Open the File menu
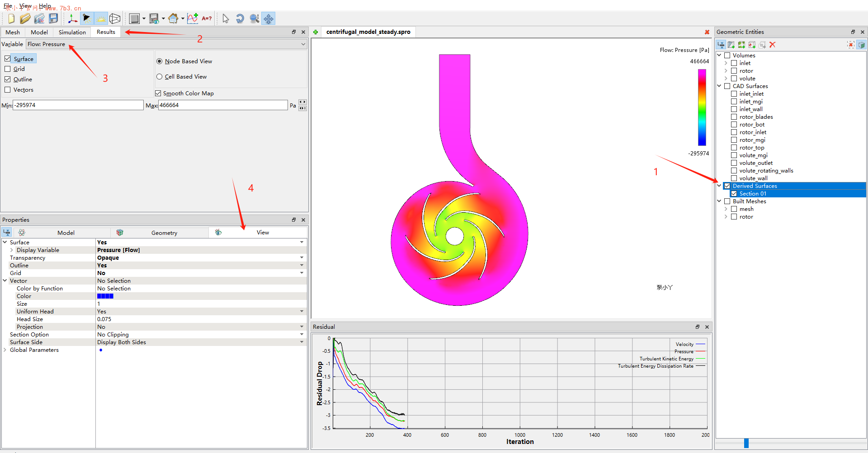868x453 pixels. point(8,6)
